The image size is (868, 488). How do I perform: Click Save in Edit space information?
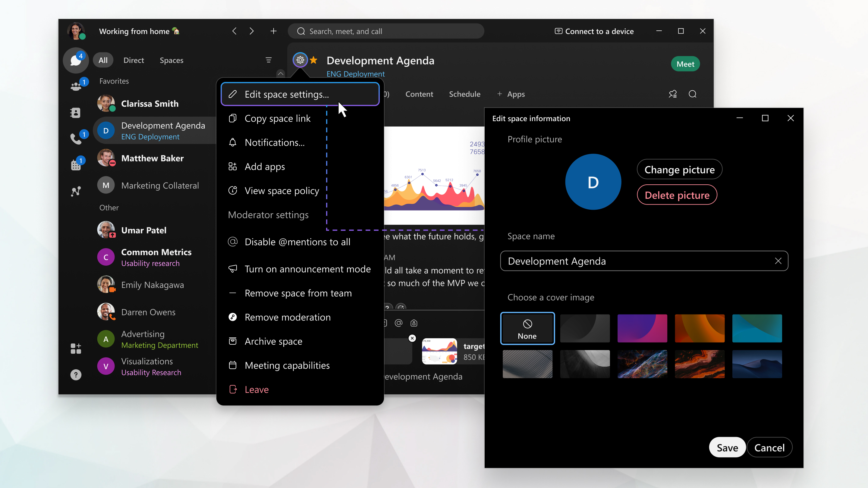click(x=727, y=448)
